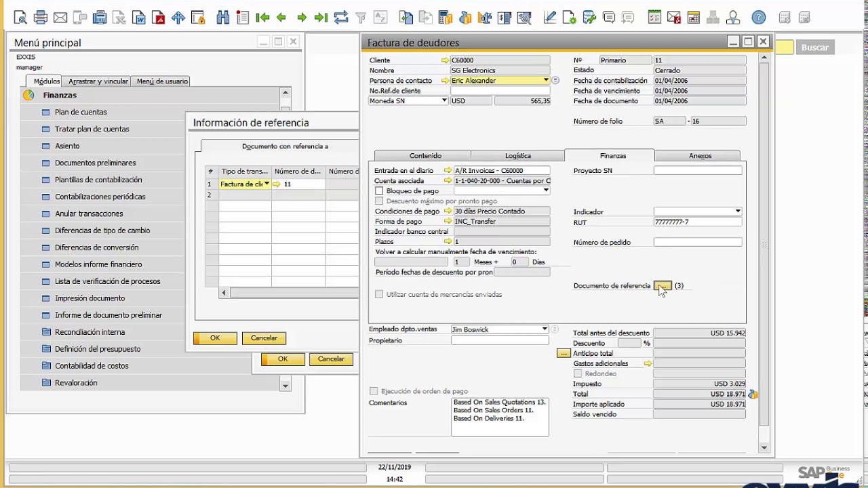Open Anular transacciones menu entry

tap(89, 214)
